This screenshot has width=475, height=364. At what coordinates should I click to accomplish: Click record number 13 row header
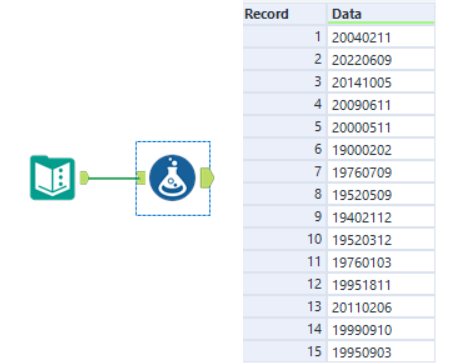pos(284,307)
